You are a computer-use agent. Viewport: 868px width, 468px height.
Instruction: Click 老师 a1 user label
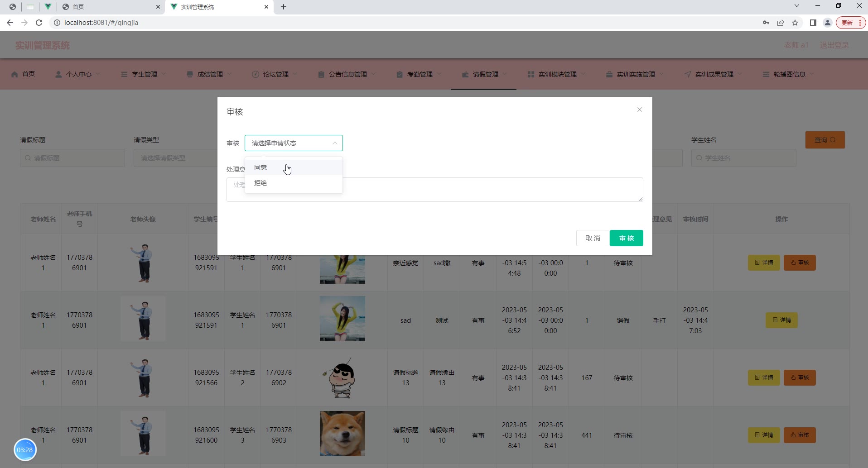796,45
